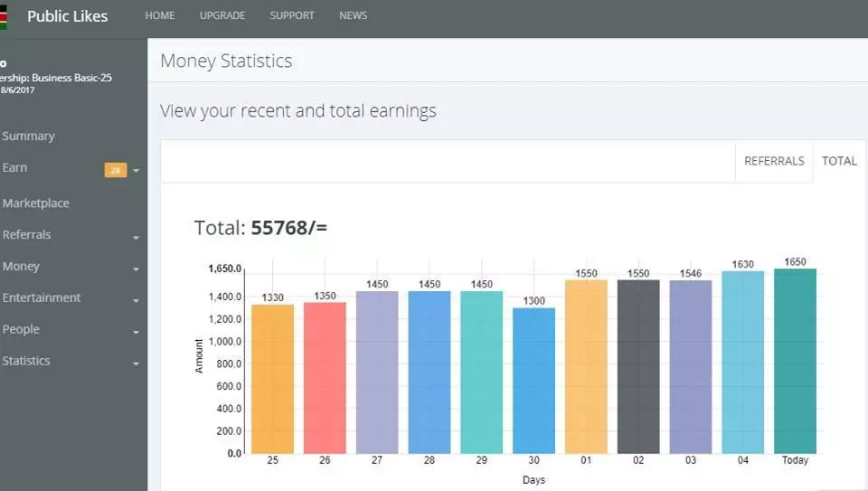Click the Money Statistics heading
The image size is (868, 491).
pyautogui.click(x=226, y=61)
